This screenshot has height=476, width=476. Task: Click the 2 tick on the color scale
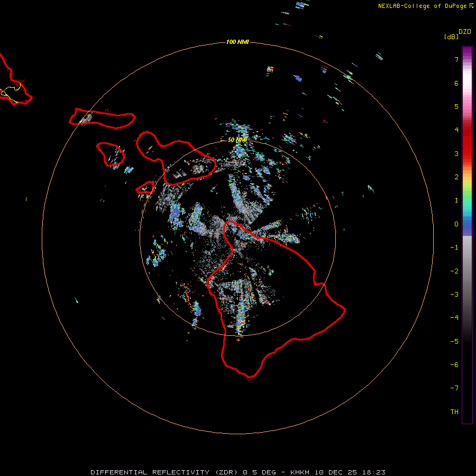pos(456,177)
